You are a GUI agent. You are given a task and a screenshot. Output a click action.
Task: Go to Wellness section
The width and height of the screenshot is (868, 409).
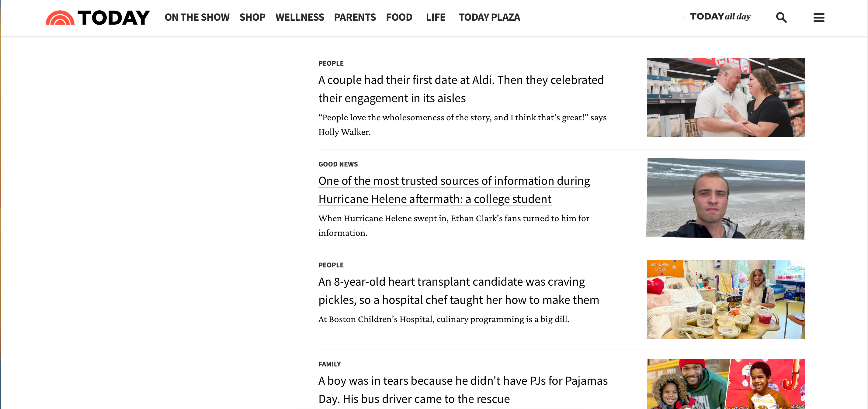click(300, 18)
